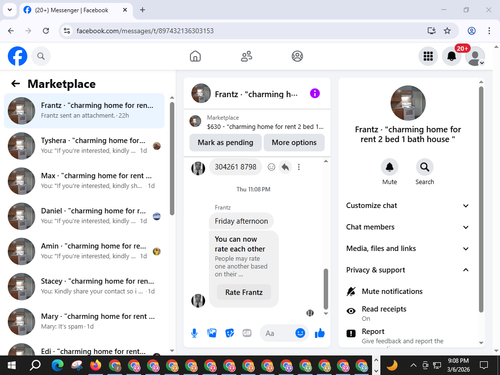The height and width of the screenshot is (375, 500).
Task: Open the Tyshera conversation
Action: point(84,146)
